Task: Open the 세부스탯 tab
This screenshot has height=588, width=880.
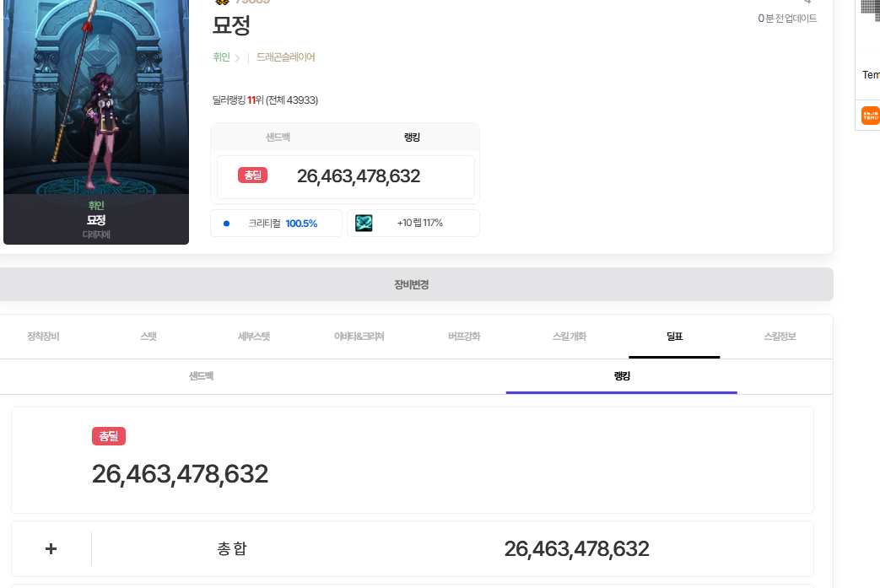Action: 254,337
